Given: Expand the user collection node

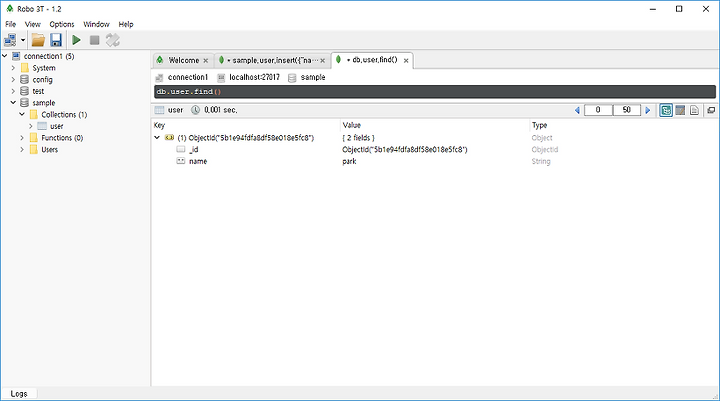Looking at the screenshot, I should [x=31, y=126].
